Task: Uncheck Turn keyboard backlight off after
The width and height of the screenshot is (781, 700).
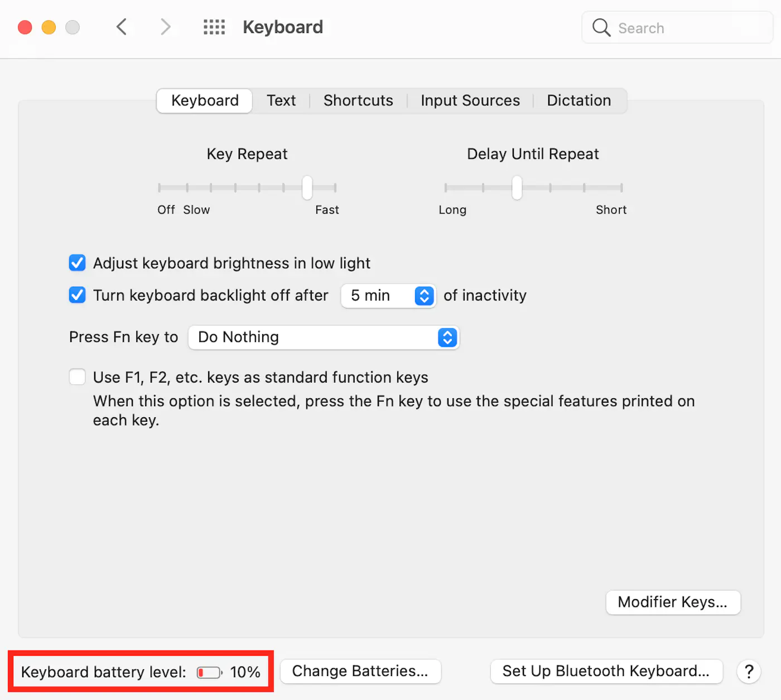Action: [x=77, y=295]
